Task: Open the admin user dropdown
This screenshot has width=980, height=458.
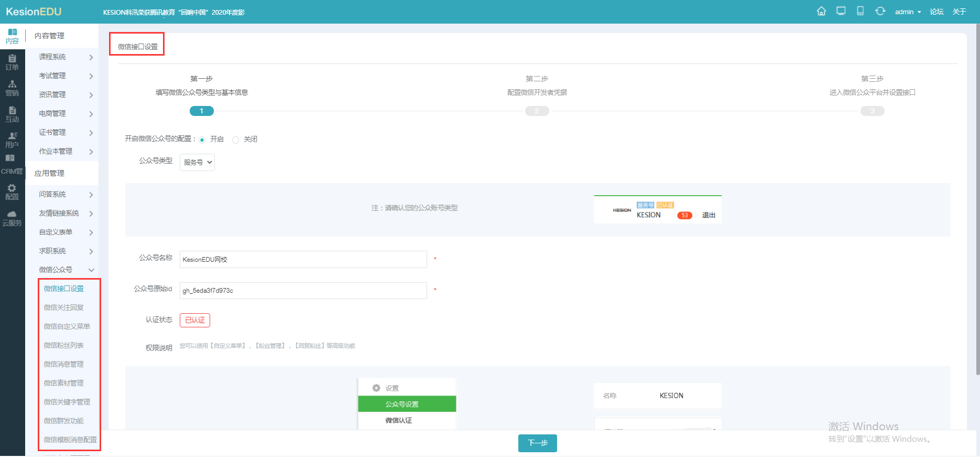Action: point(908,12)
